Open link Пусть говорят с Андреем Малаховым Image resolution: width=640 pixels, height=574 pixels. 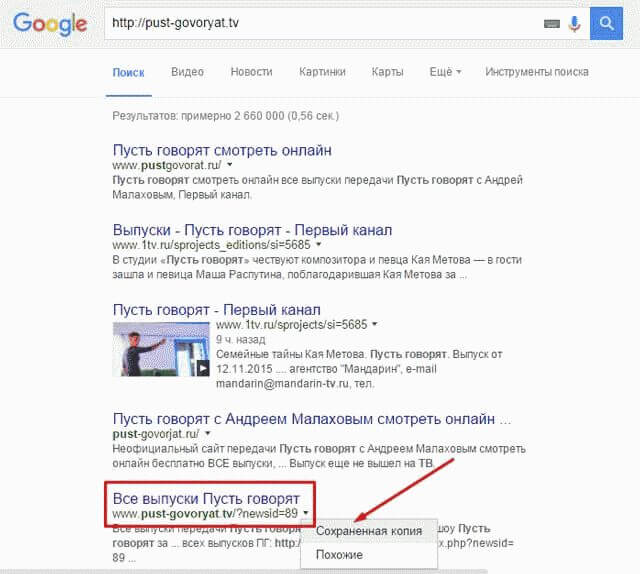(311, 419)
